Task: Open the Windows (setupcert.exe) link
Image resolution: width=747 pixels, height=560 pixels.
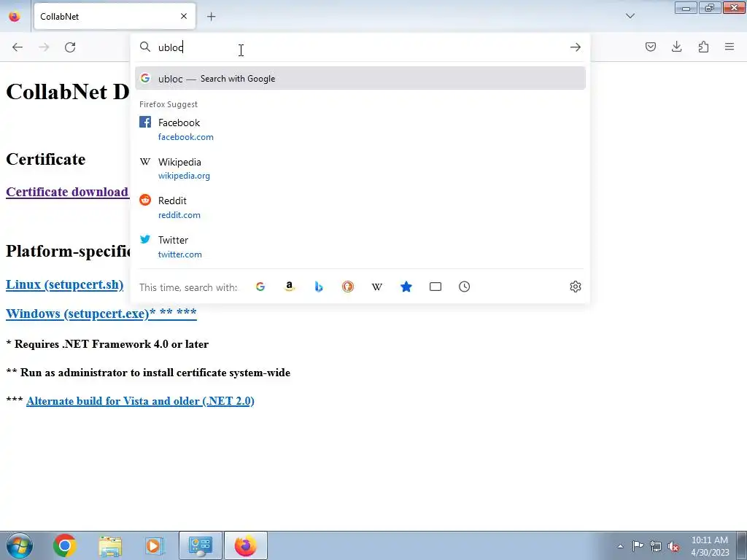Action: pos(101,314)
